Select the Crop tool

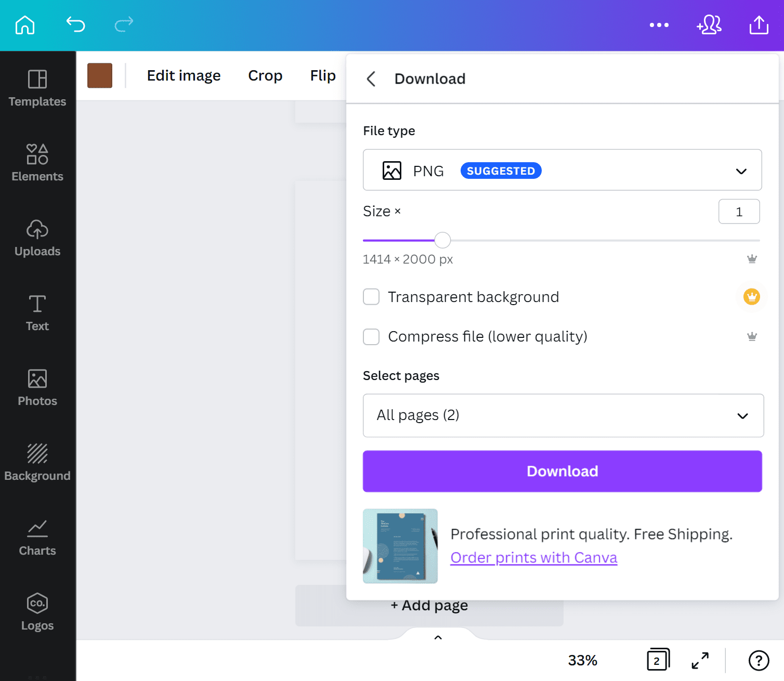click(x=265, y=76)
